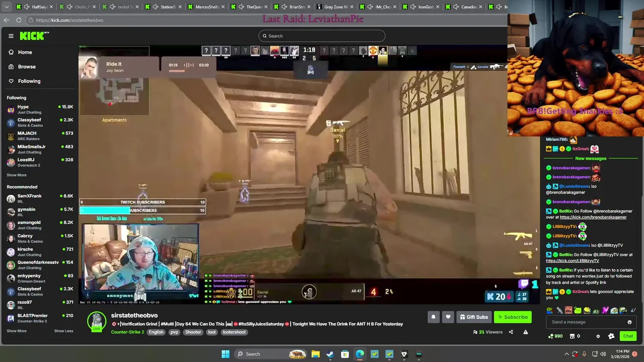Open BLASTPremier recommended channel
Viewport: 644px width, 362px height.
40,318
